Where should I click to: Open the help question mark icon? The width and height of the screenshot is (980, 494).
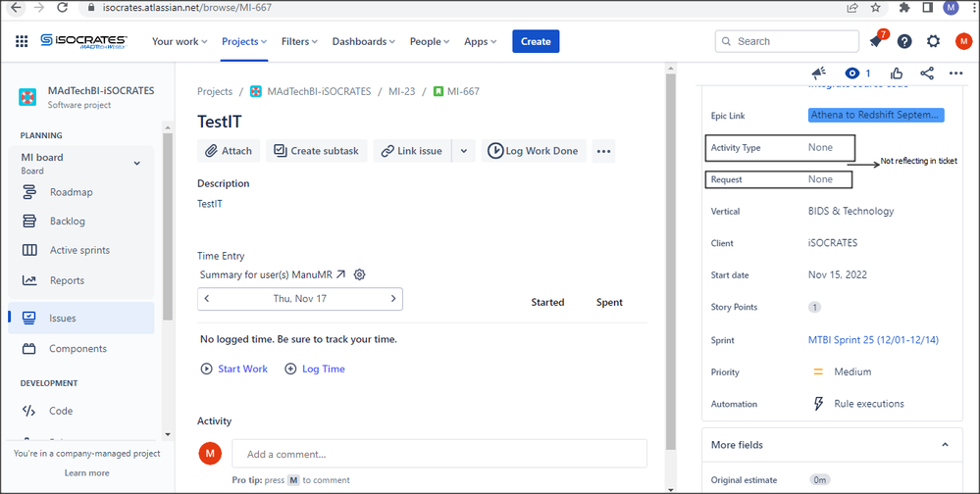click(904, 41)
